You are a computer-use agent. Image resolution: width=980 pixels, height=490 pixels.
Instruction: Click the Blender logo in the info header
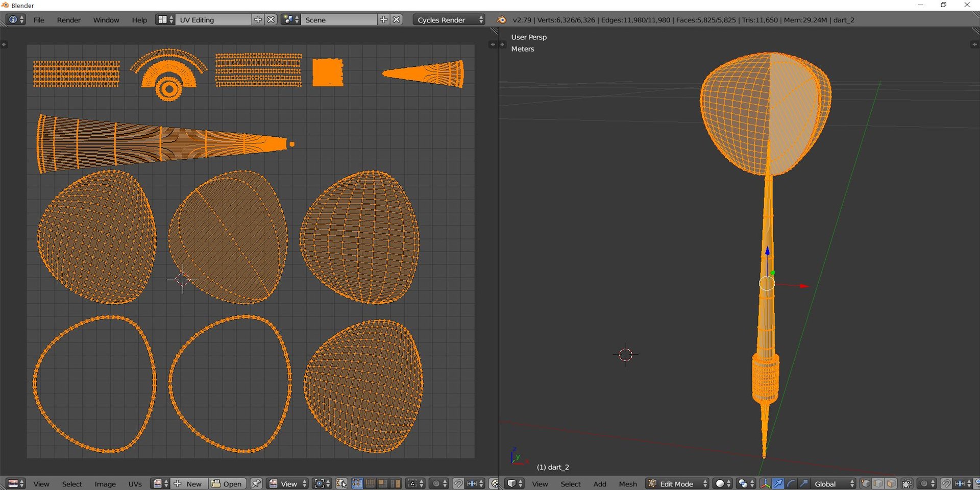[502, 19]
